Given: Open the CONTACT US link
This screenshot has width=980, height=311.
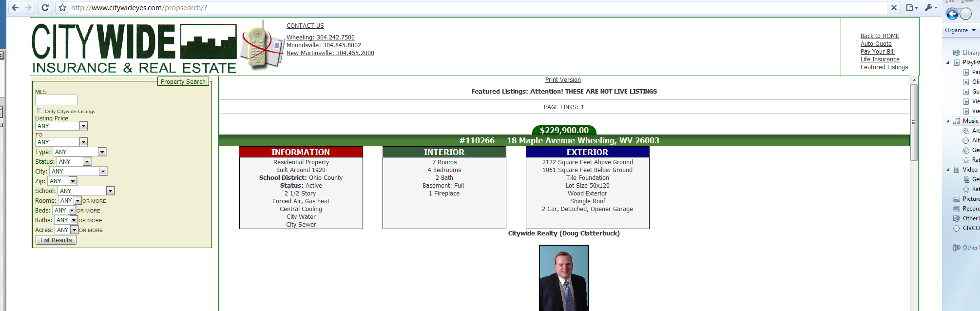Looking at the screenshot, I should pyautogui.click(x=305, y=26).
